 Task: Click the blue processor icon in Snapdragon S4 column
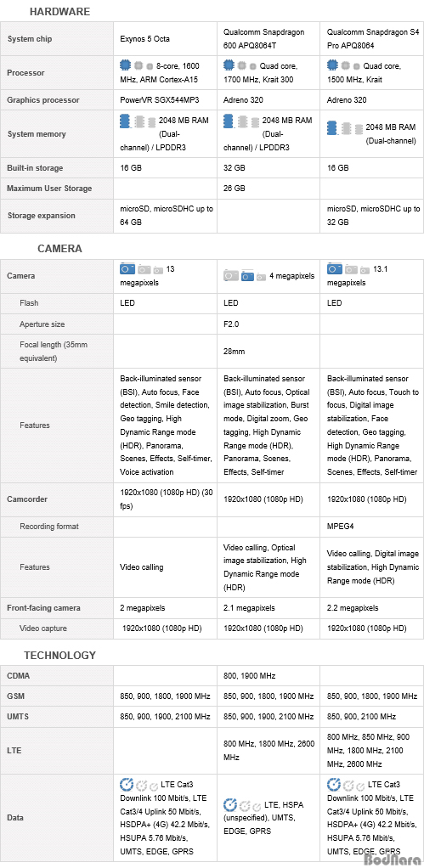333,66
